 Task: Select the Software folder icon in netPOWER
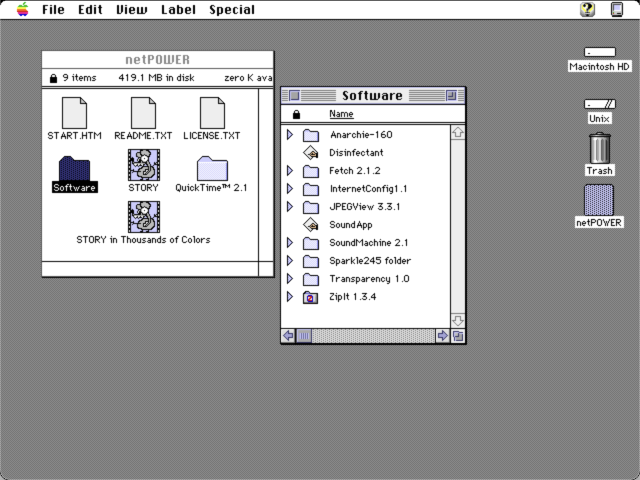click(74, 168)
